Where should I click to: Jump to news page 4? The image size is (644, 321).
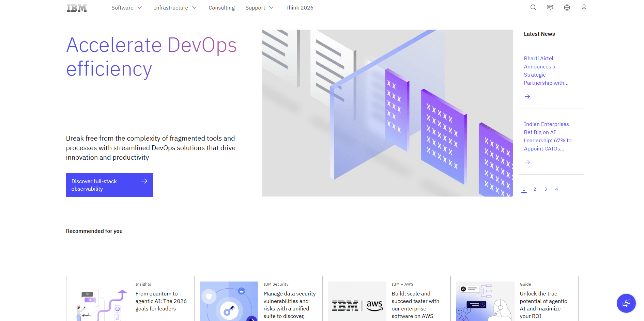(556, 189)
